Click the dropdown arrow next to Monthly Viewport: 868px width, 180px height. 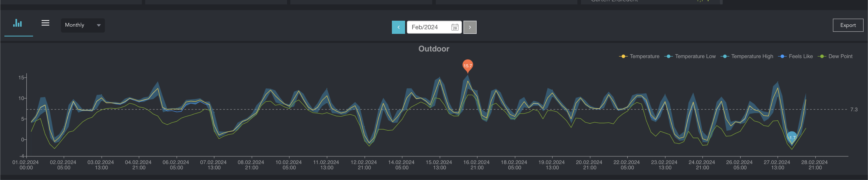(x=99, y=25)
